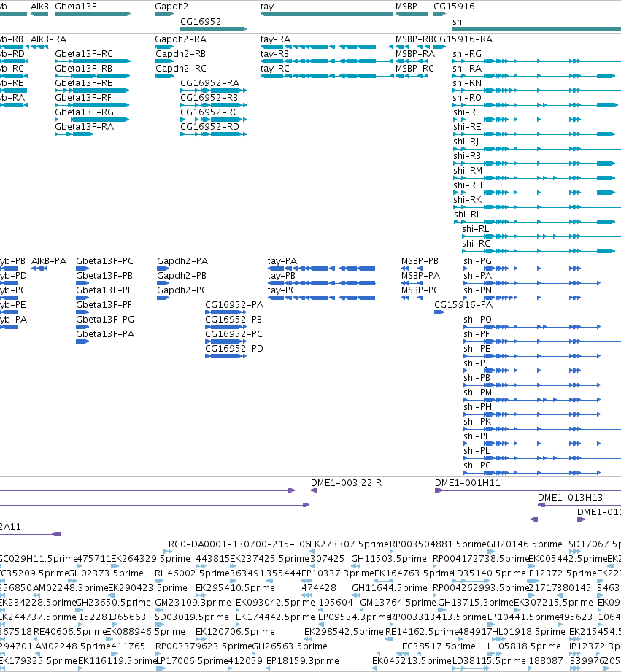Select the AlkB-PA protein label
Image resolution: width=621 pixels, height=672 pixels.
coord(48,261)
